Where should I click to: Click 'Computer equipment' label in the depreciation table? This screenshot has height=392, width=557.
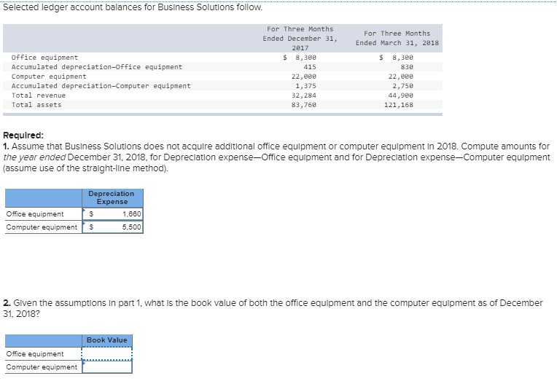tap(42, 227)
